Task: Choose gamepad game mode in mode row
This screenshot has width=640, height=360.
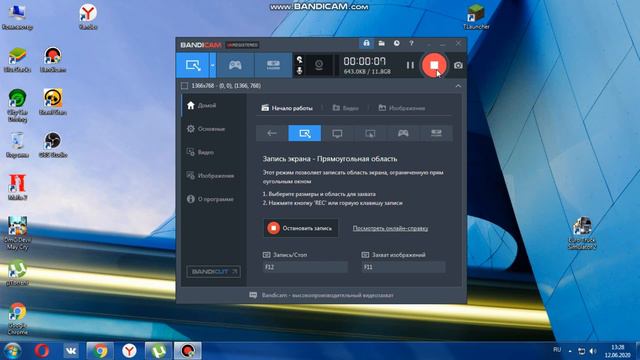Action: tap(403, 133)
